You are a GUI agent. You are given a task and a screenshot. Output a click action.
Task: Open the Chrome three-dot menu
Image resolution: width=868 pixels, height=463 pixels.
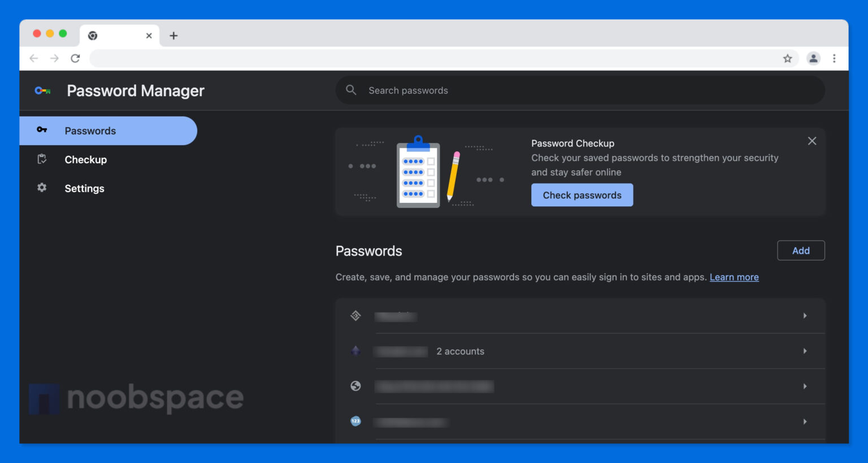click(835, 58)
